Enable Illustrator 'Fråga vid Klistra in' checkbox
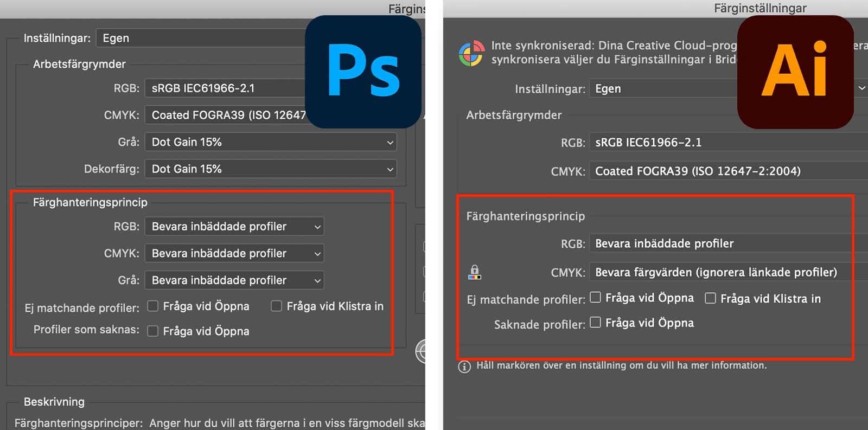Screen dimensions: 868x430 (x=710, y=298)
